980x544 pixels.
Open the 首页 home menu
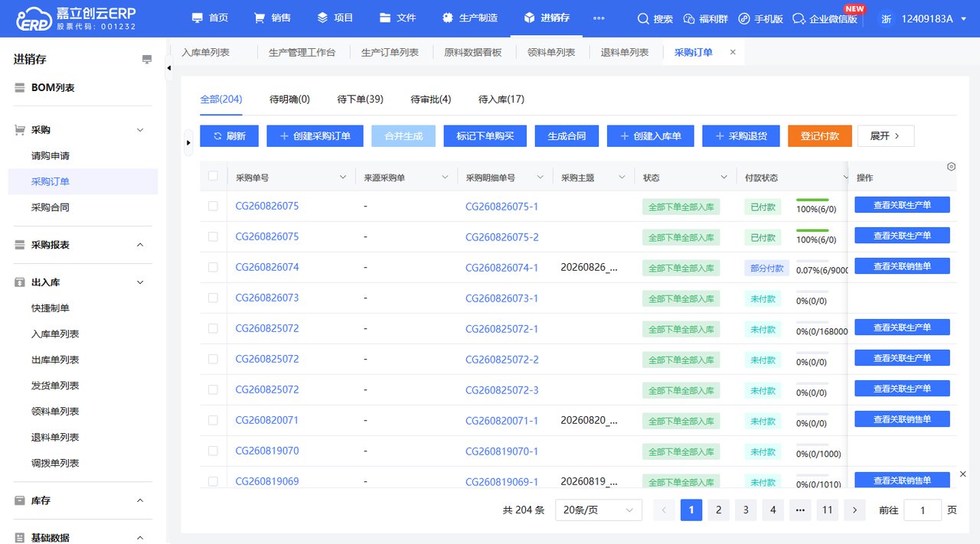pos(209,18)
